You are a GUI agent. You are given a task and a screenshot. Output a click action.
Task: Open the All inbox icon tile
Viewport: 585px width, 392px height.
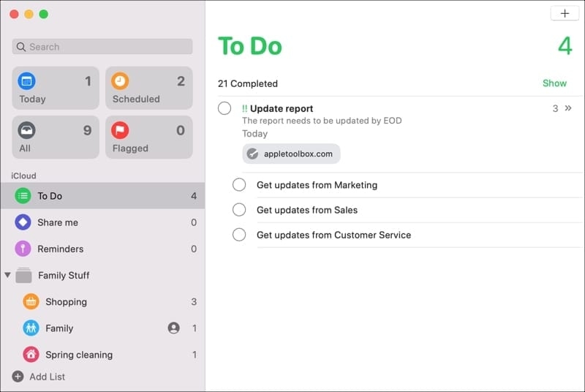pos(27,130)
